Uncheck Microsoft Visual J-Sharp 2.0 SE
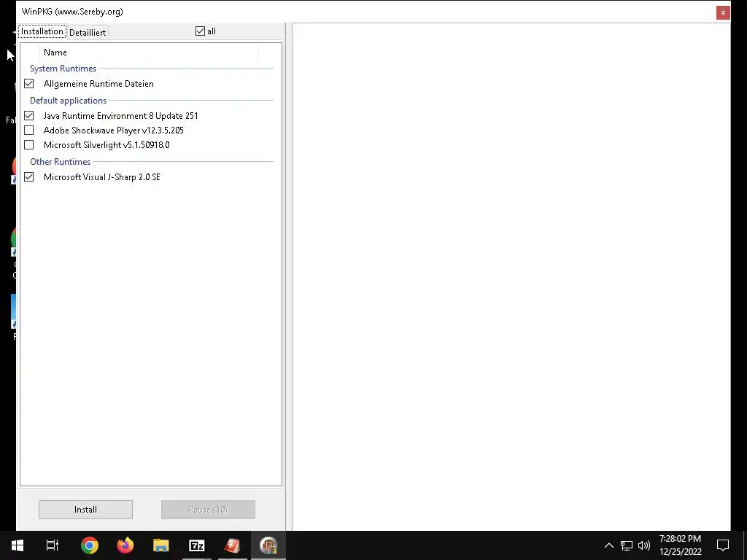This screenshot has width=747, height=560. pos(29,177)
